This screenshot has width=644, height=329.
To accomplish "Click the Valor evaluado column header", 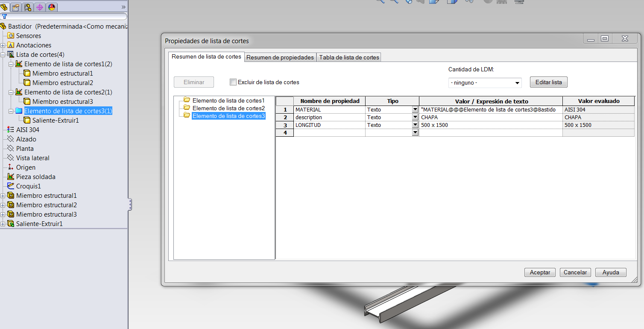I will (598, 101).
